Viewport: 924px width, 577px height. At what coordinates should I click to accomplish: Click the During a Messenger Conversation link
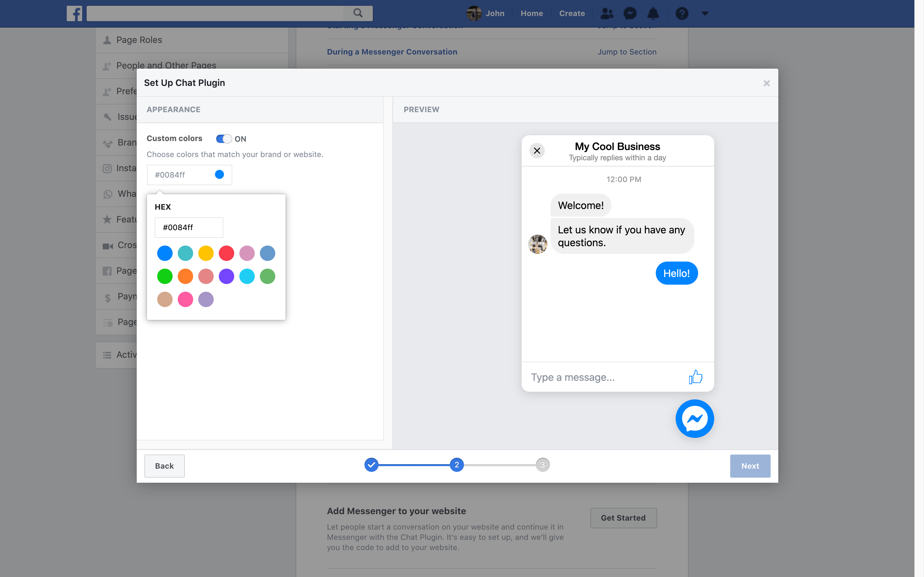point(392,51)
